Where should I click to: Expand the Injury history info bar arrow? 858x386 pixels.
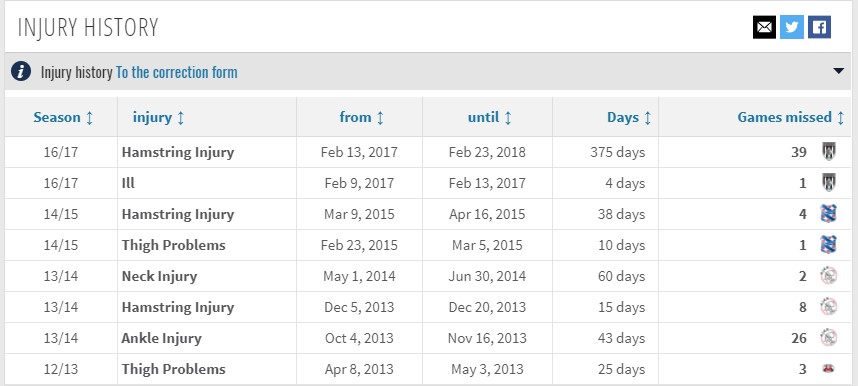pyautogui.click(x=838, y=71)
